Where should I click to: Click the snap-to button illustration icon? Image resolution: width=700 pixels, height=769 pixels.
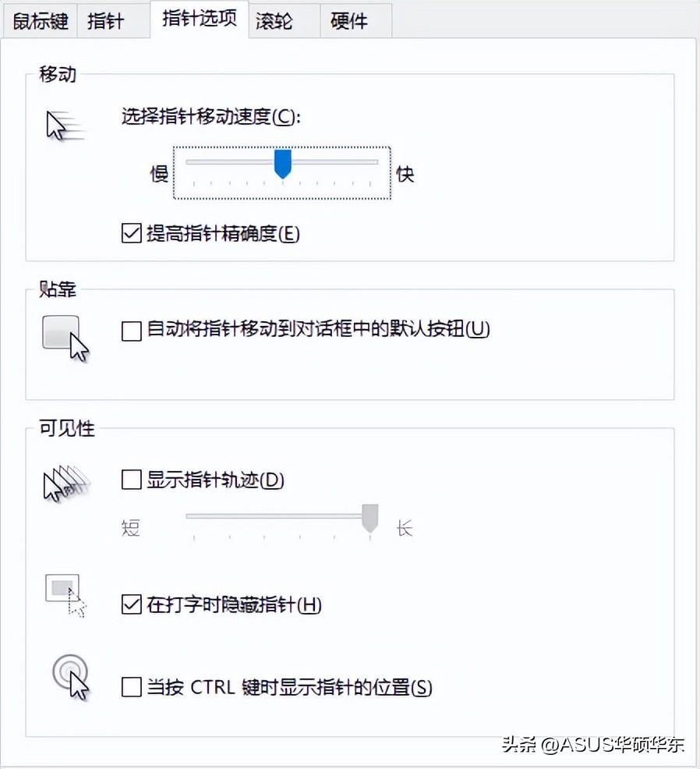click(62, 331)
